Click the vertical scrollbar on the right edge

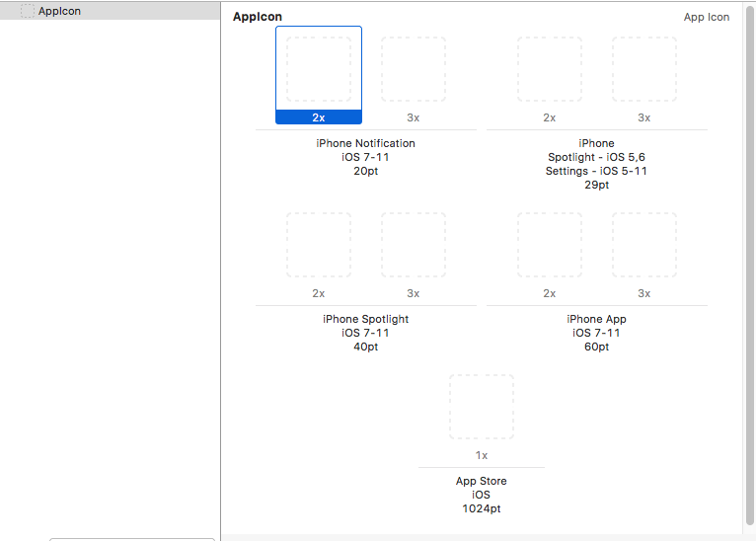(748, 267)
